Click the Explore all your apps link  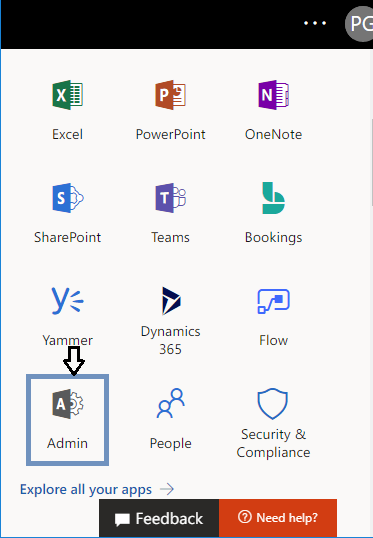(x=86, y=489)
